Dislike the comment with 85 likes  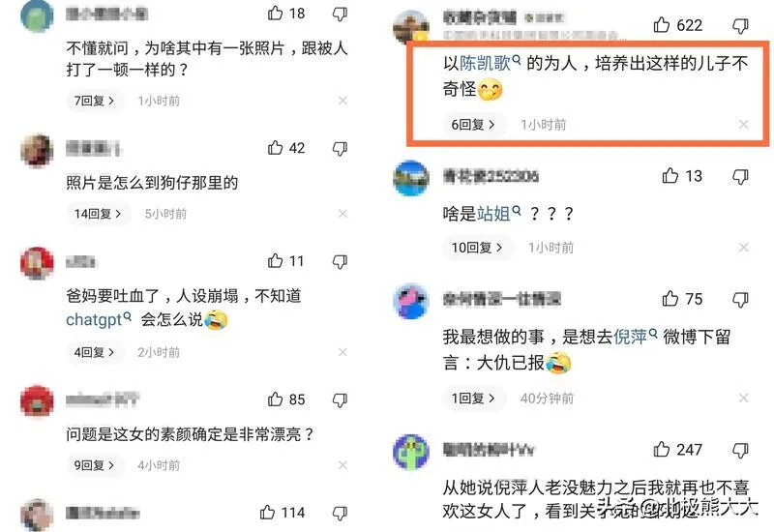coord(340,399)
